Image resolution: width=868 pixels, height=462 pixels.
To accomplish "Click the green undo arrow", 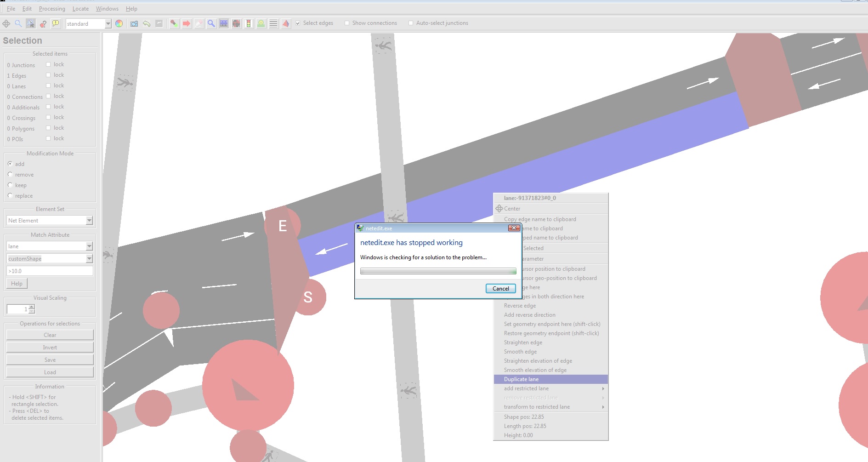I will tap(147, 23).
